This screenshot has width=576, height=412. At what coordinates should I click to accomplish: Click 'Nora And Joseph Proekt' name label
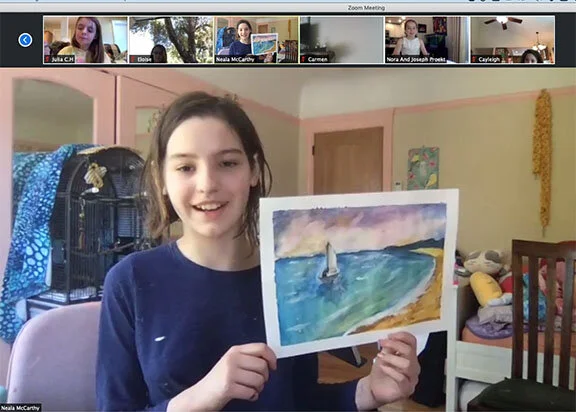[416, 59]
